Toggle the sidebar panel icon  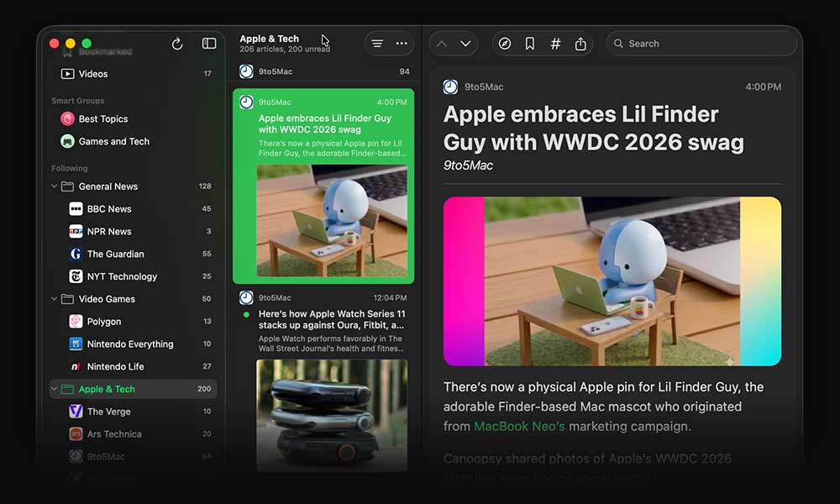tap(209, 44)
